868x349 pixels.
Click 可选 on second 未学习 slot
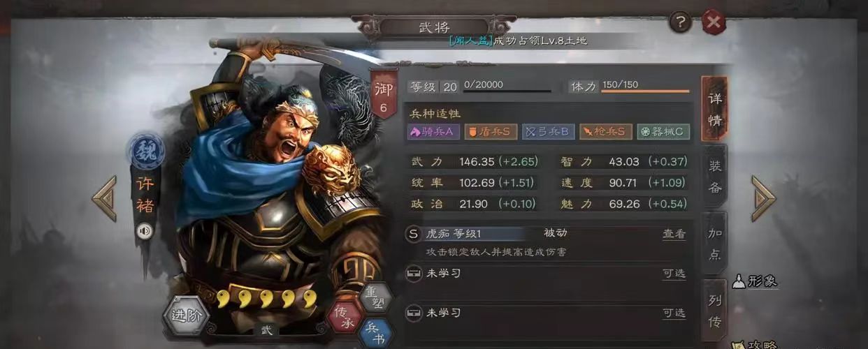click(x=674, y=313)
